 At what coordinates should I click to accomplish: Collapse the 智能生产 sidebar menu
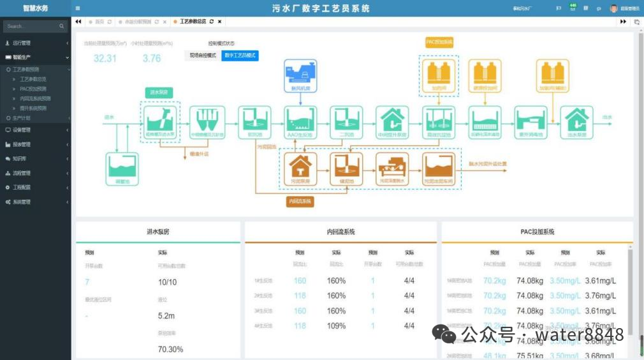tap(36, 57)
